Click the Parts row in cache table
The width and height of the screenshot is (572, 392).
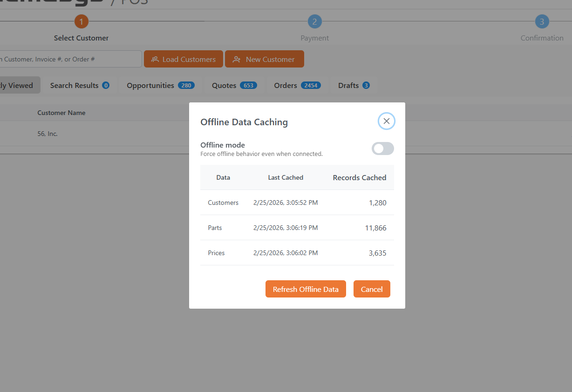297,228
